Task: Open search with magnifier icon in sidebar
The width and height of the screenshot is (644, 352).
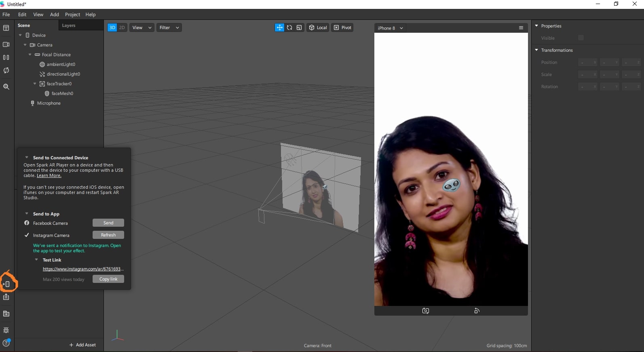Action: (x=6, y=86)
